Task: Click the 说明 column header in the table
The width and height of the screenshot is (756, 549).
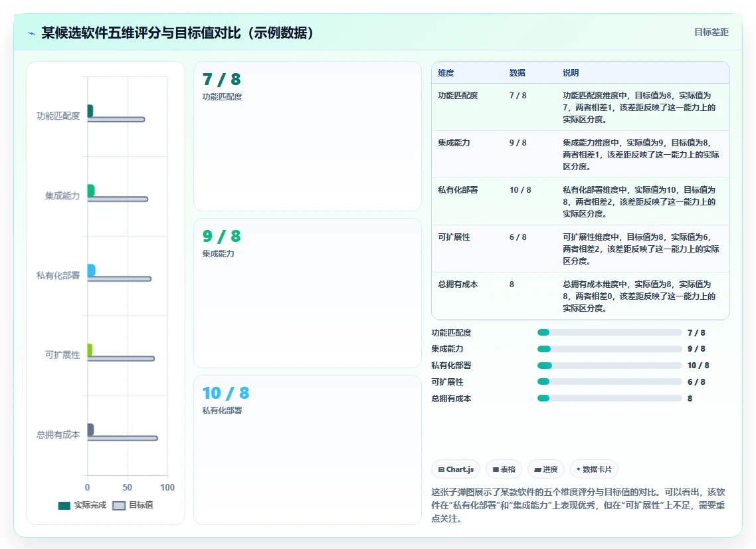Action: click(x=571, y=73)
